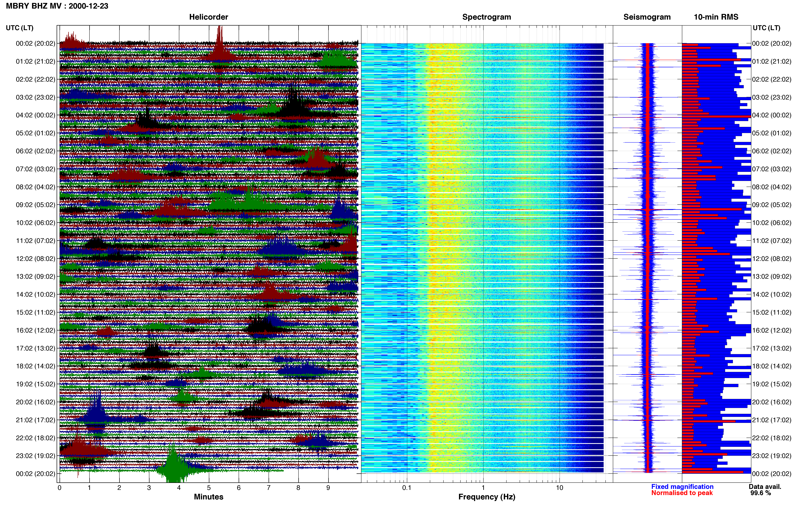Click the 'Normalised to peak' legend text
The height and width of the screenshot is (508, 812).
click(x=682, y=493)
